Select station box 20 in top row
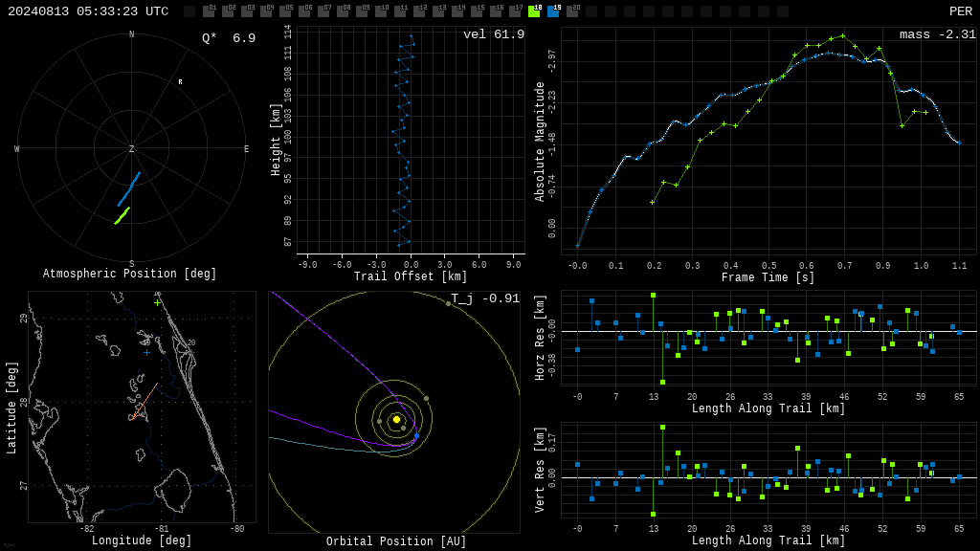980x551 pixels. [572, 11]
